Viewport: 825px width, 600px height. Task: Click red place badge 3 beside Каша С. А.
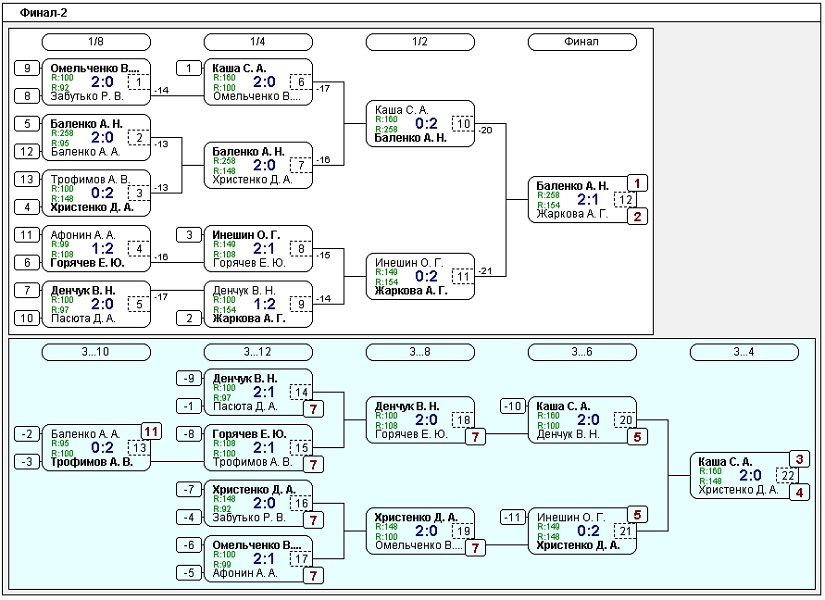point(799,459)
